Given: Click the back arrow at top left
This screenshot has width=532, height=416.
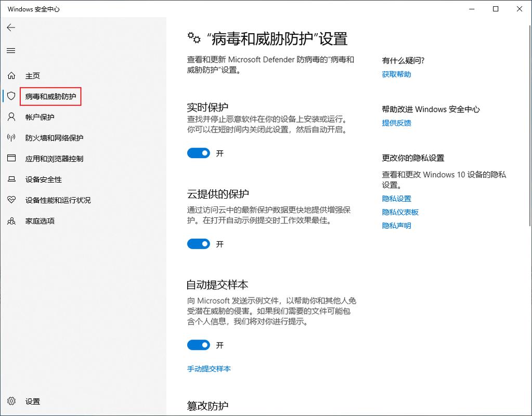Looking at the screenshot, I should pyautogui.click(x=11, y=28).
